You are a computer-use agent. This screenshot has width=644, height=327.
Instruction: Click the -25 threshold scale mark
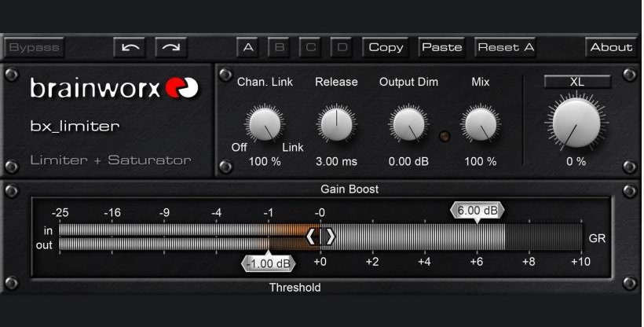[60, 213]
